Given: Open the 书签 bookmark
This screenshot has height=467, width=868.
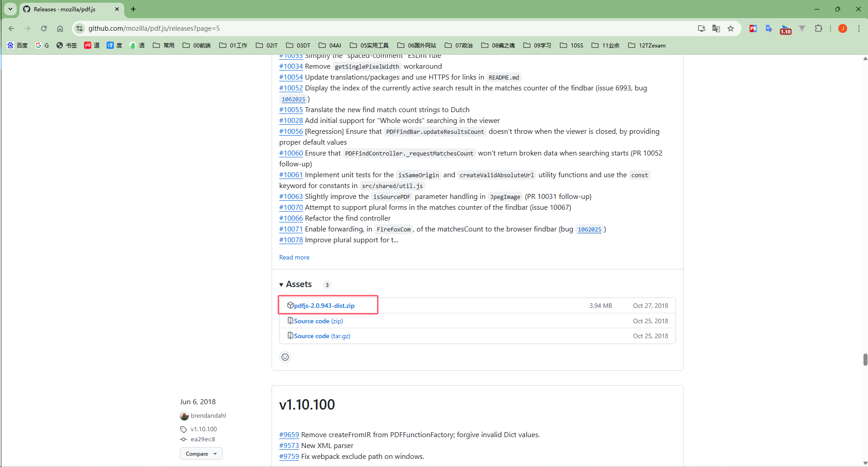Looking at the screenshot, I should (x=66, y=45).
